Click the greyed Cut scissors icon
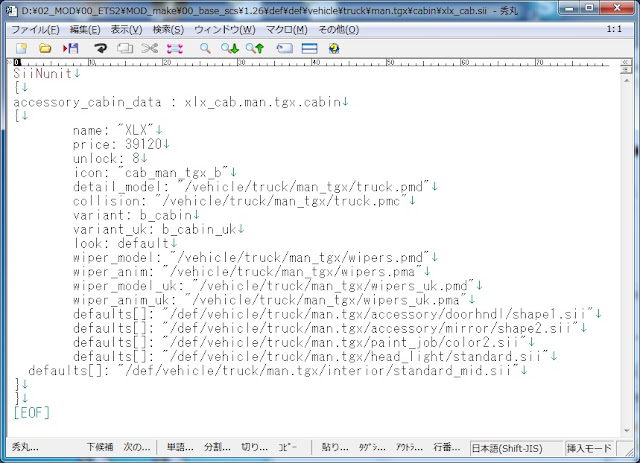The image size is (640, 463). pyautogui.click(x=150, y=49)
